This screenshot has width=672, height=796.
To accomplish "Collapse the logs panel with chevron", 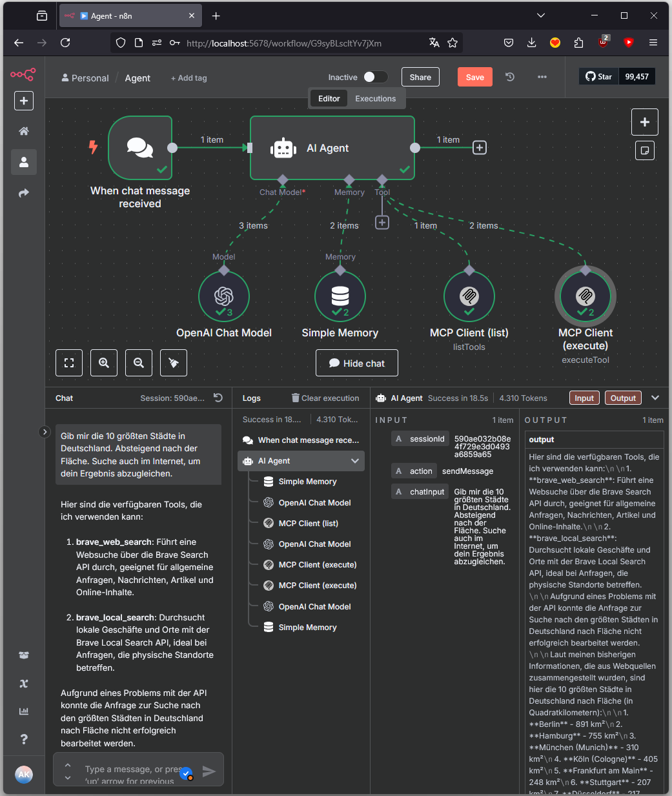I will (x=655, y=398).
